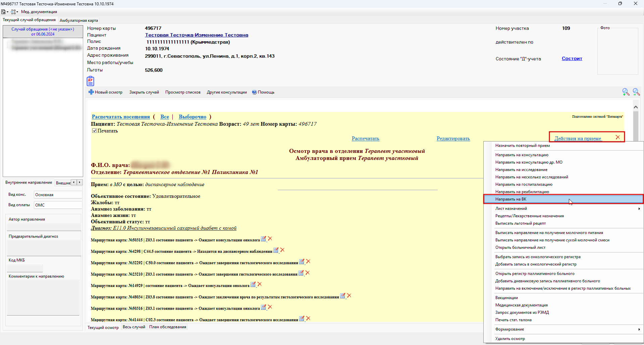Open the ДУ clipboard icon under Льготы

[90, 81]
